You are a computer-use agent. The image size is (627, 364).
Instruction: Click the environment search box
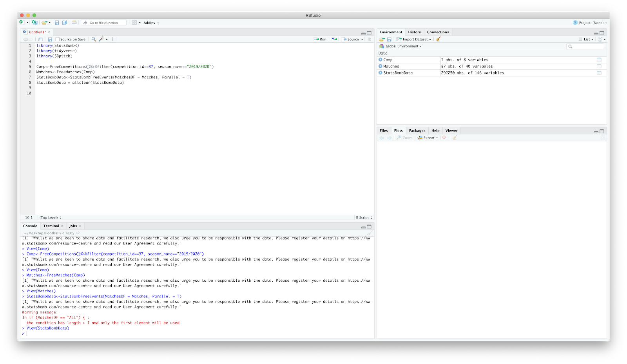pyautogui.click(x=585, y=46)
